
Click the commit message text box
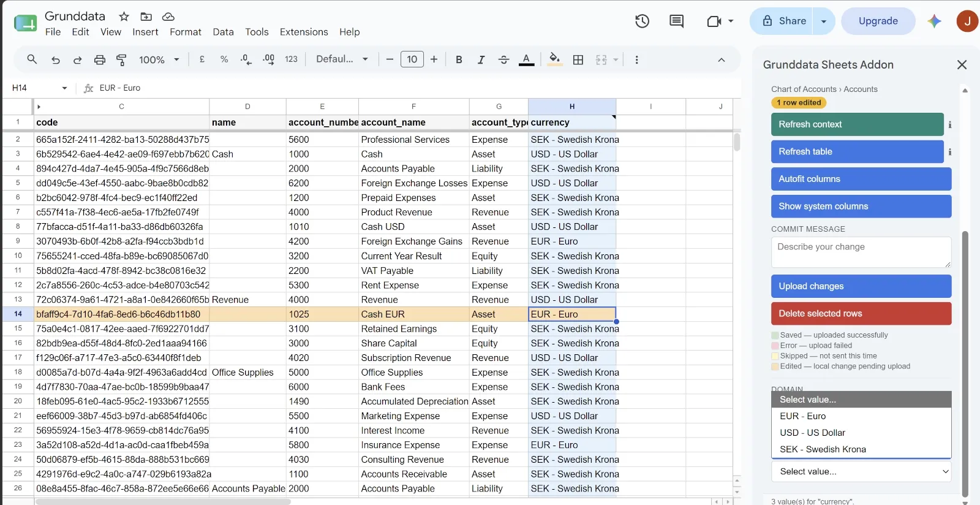click(x=861, y=252)
